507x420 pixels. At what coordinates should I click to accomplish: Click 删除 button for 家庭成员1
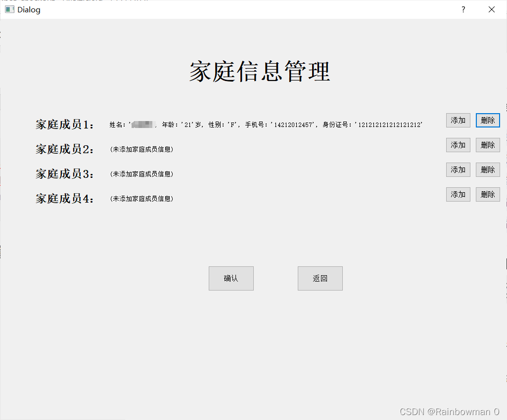click(x=488, y=120)
